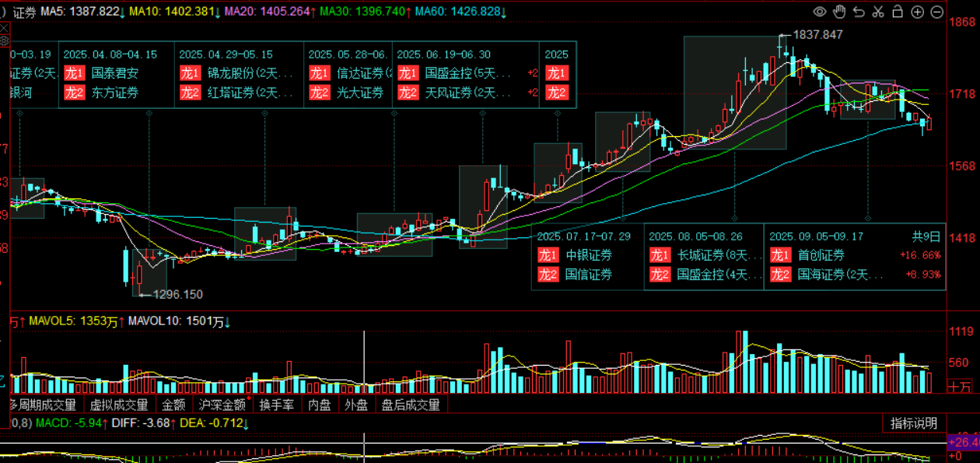980x463 pixels.
Task: Click the 2025.07.17-07.29 date range header
Action: [x=584, y=235]
